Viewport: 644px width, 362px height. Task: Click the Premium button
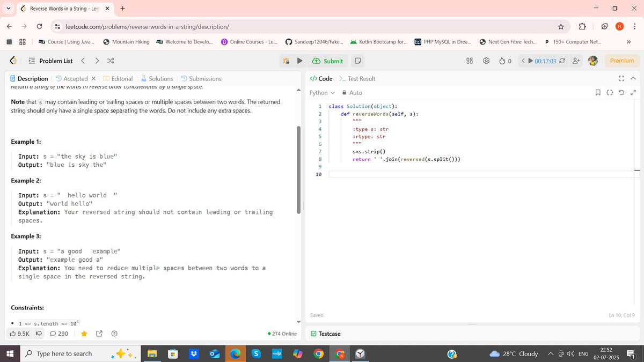622,61
